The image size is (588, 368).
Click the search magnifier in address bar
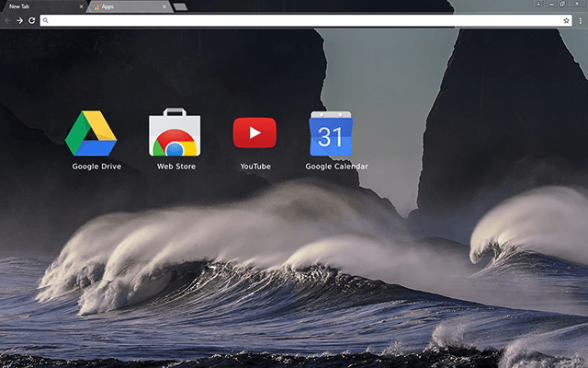45,19
